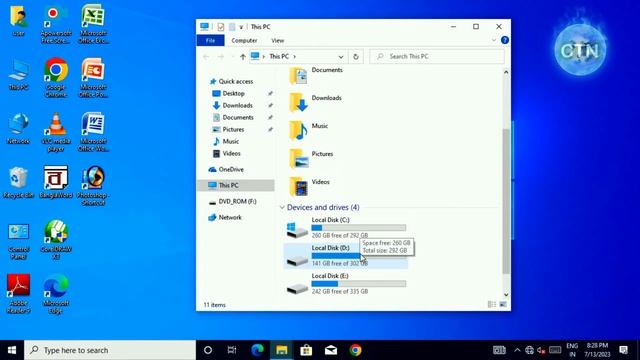This screenshot has width=640, height=360.
Task: Open the taskbar clock and date
Action: tap(597, 350)
